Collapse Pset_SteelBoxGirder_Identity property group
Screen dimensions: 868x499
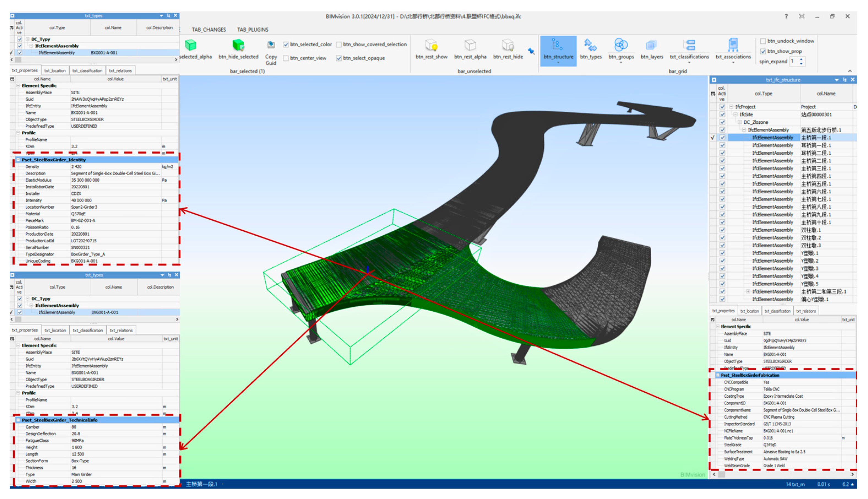[x=18, y=160]
